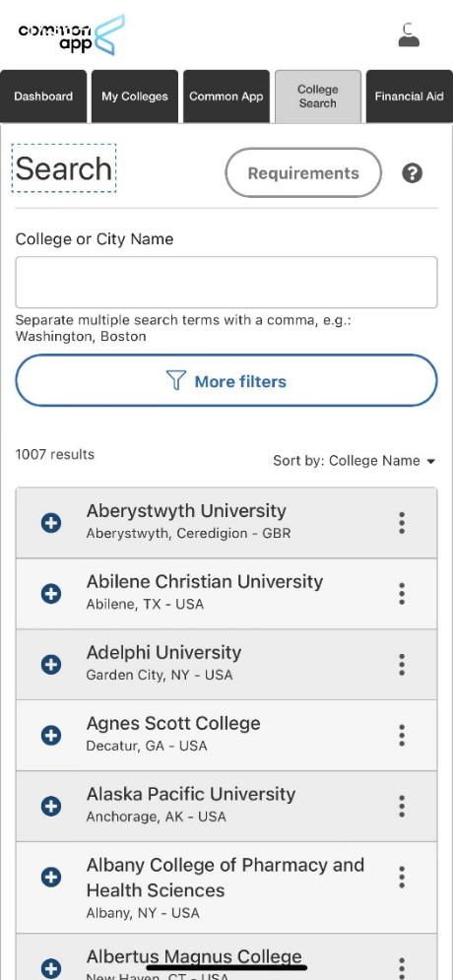Switch to the My Colleges tab
This screenshot has height=980, width=453.
coord(135,97)
